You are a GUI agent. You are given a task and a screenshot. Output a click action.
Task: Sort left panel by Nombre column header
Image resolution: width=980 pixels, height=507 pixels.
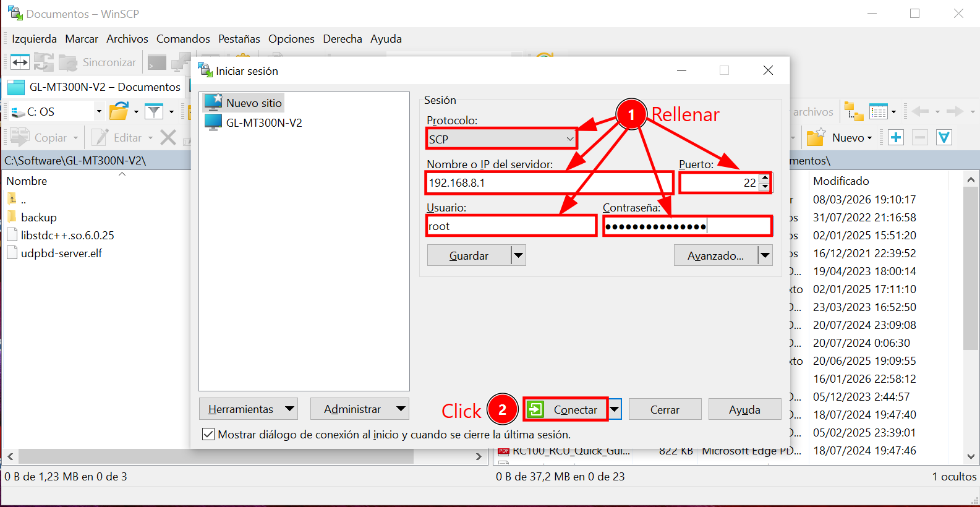(27, 181)
